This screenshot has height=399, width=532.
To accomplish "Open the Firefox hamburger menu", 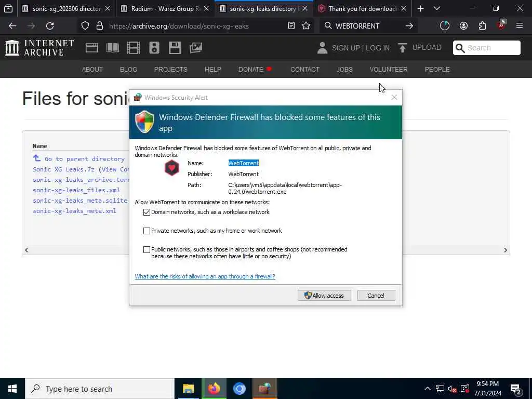I will pyautogui.click(x=519, y=25).
